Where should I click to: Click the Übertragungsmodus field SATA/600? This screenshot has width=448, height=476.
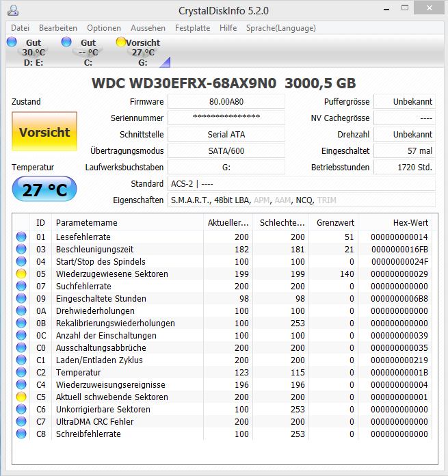tap(226, 150)
